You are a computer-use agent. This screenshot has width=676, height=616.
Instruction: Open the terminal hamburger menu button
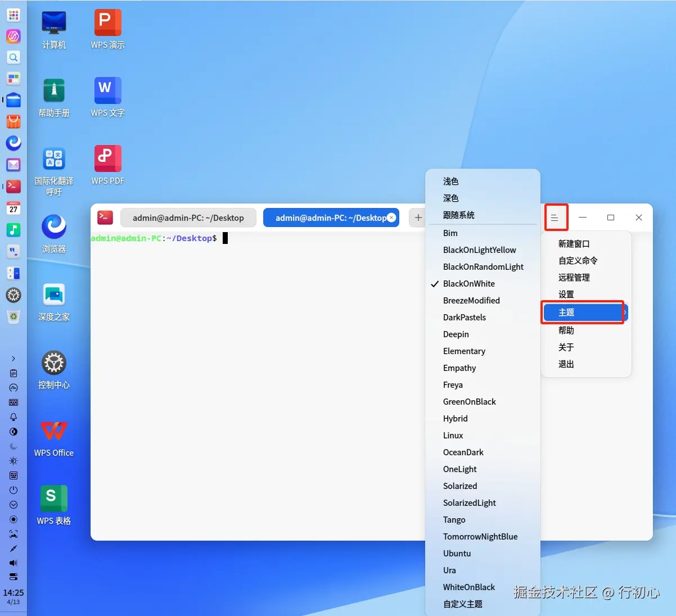[555, 218]
